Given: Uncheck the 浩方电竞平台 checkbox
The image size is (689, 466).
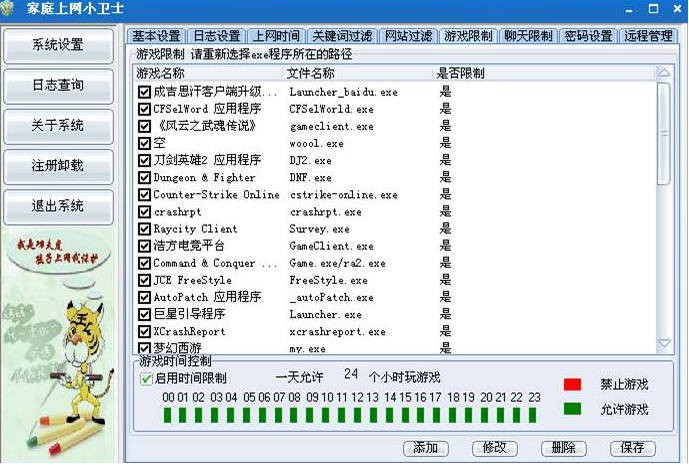Looking at the screenshot, I should pyautogui.click(x=144, y=246).
